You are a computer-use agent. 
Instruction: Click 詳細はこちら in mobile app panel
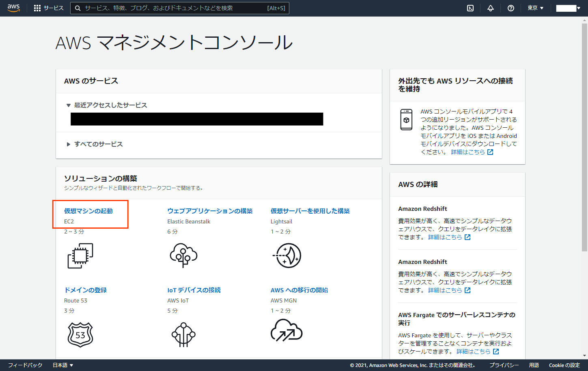tap(468, 152)
